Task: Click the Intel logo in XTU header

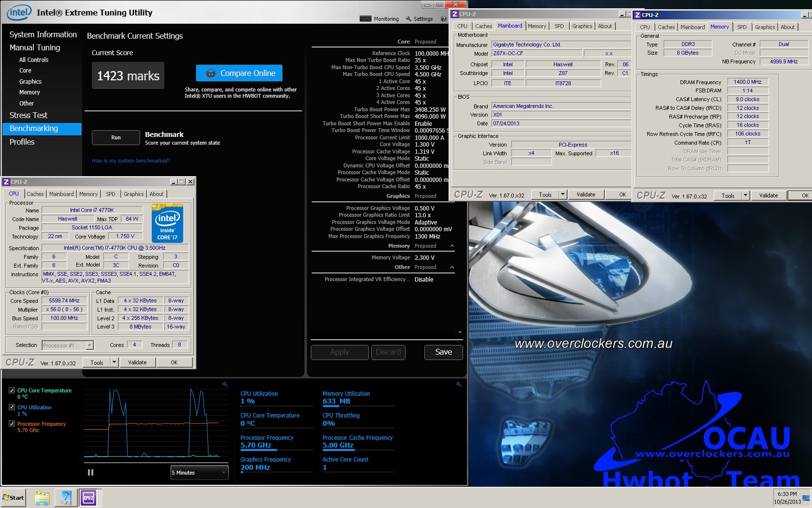Action: [19, 12]
